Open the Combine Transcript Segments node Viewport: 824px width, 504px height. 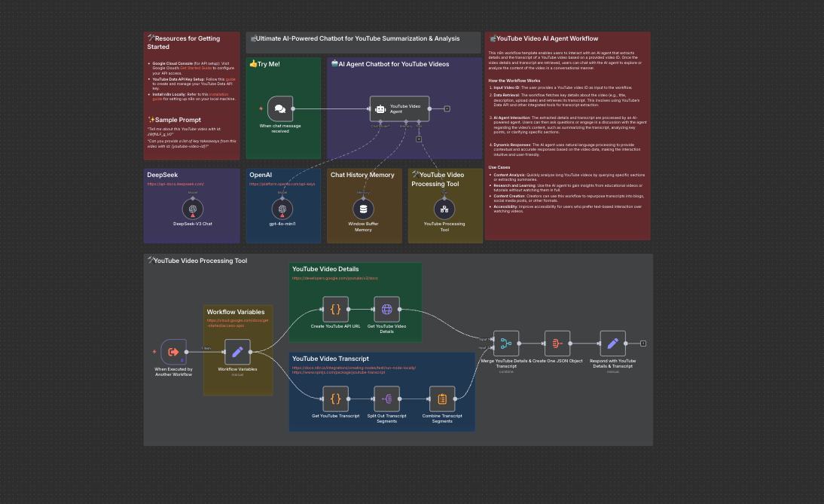442,399
